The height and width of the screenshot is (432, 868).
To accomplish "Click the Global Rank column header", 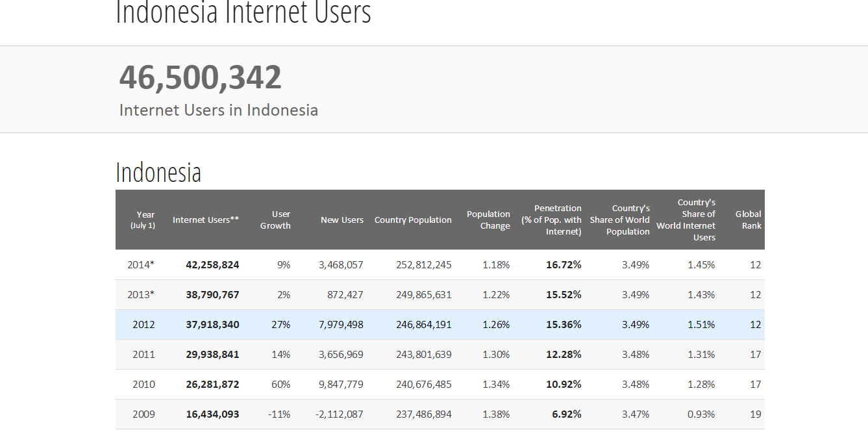I will pyautogui.click(x=748, y=220).
